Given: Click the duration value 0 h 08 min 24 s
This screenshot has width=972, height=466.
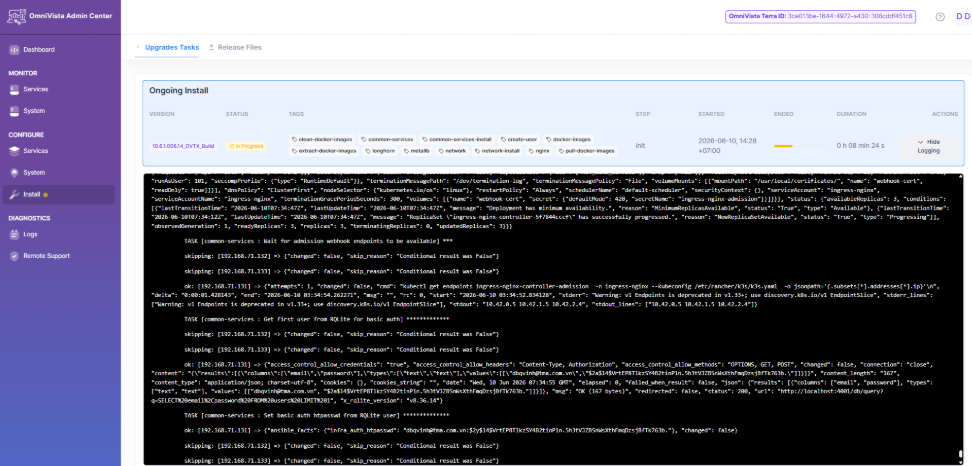Looking at the screenshot, I should tap(860, 146).
